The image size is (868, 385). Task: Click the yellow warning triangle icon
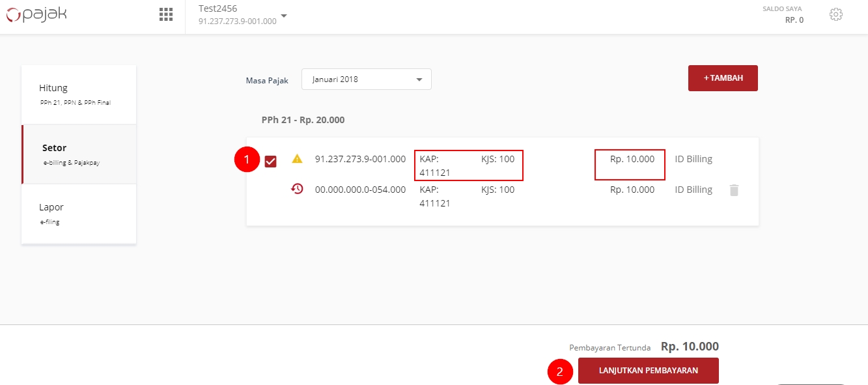297,158
